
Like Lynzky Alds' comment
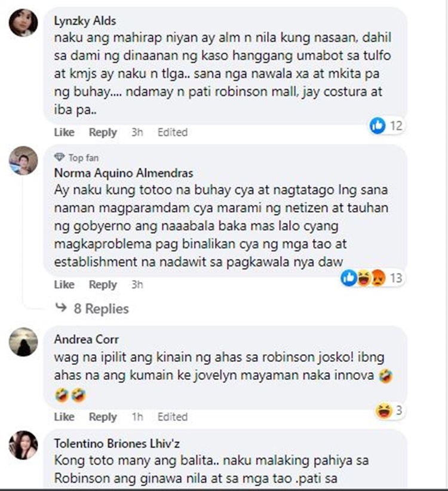[64, 132]
